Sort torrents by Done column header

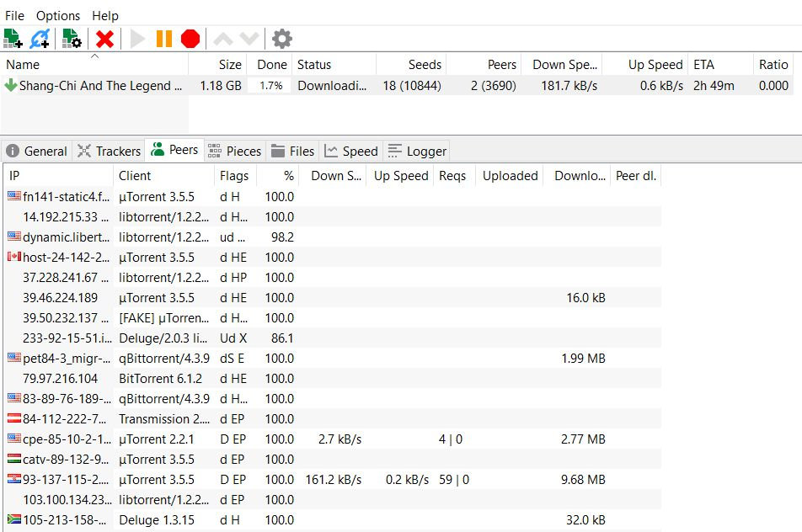tap(271, 65)
